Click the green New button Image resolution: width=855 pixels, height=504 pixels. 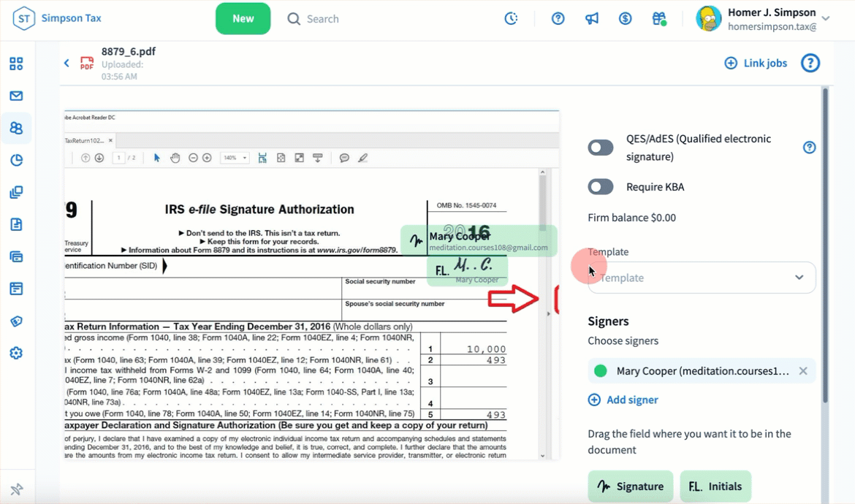tap(243, 19)
